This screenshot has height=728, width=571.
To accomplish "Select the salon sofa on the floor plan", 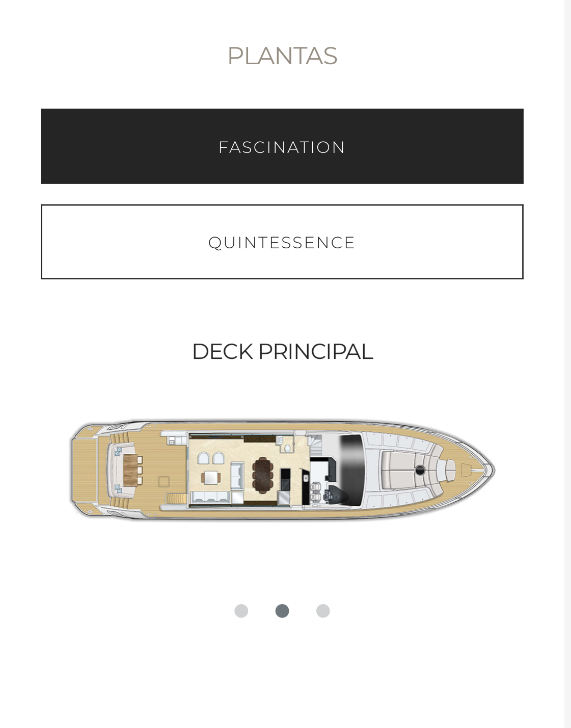I will pyautogui.click(x=210, y=496).
